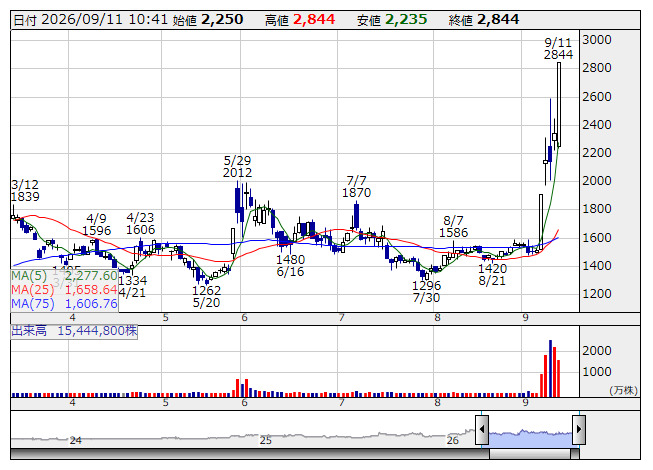Click the 安値 2,235 low price in header
The width and height of the screenshot is (653, 470).
tap(392, 20)
